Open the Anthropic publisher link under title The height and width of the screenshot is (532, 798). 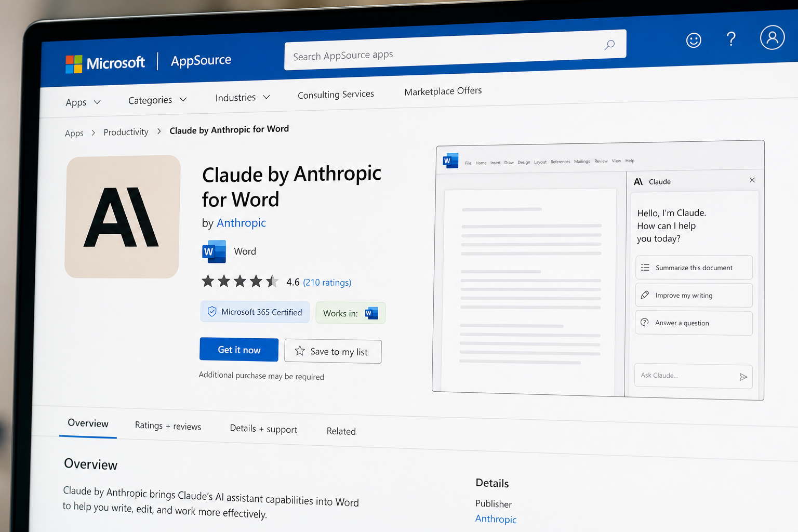pos(241,223)
